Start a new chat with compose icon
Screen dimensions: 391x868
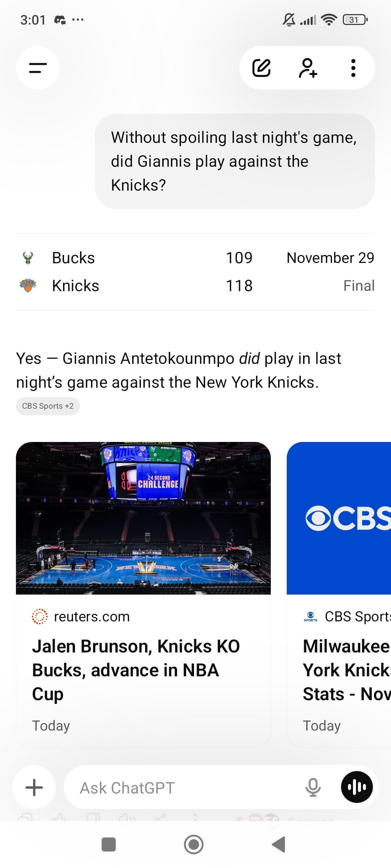click(x=261, y=68)
